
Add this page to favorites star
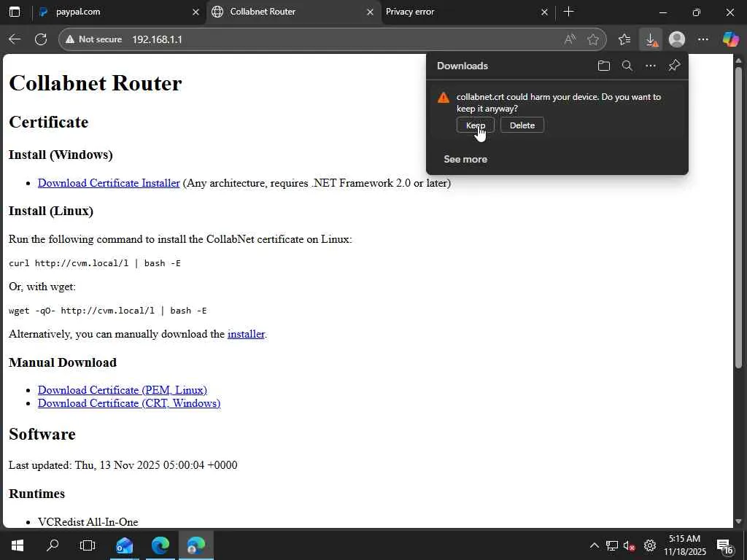pyautogui.click(x=593, y=39)
